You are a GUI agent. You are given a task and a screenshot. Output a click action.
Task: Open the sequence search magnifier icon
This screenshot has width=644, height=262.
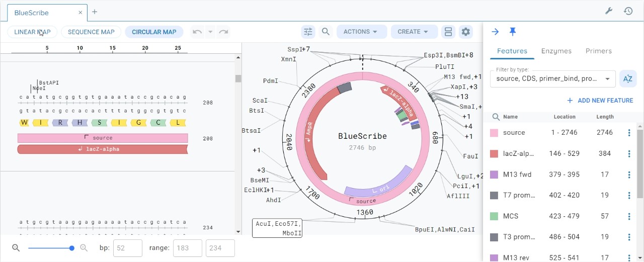pyautogui.click(x=326, y=32)
